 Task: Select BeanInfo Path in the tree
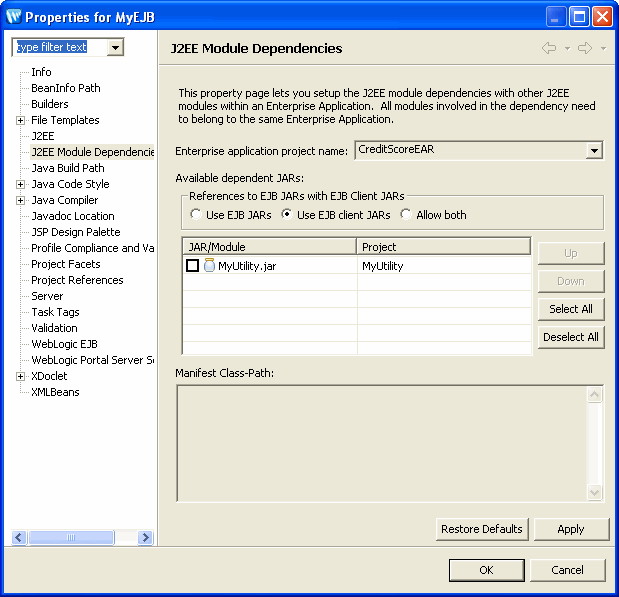pyautogui.click(x=66, y=88)
